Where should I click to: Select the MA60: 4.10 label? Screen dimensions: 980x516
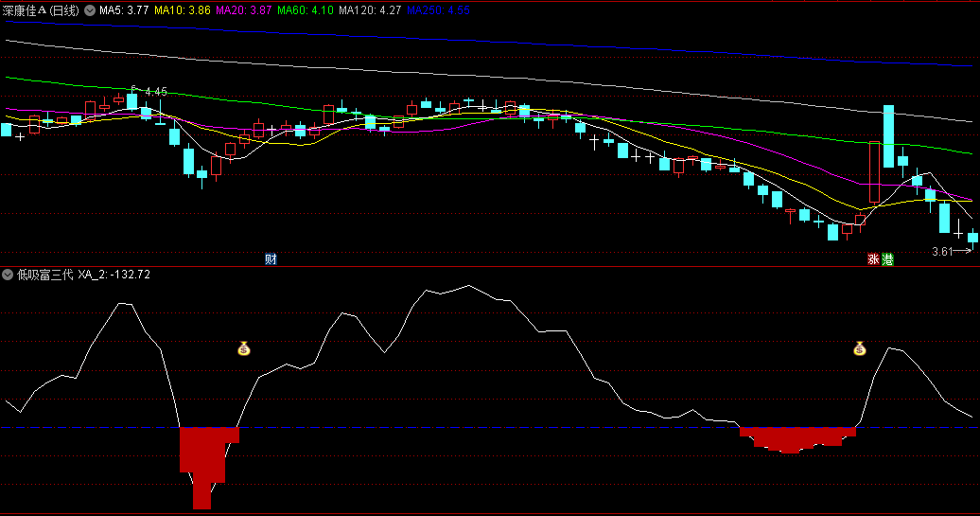[305, 10]
